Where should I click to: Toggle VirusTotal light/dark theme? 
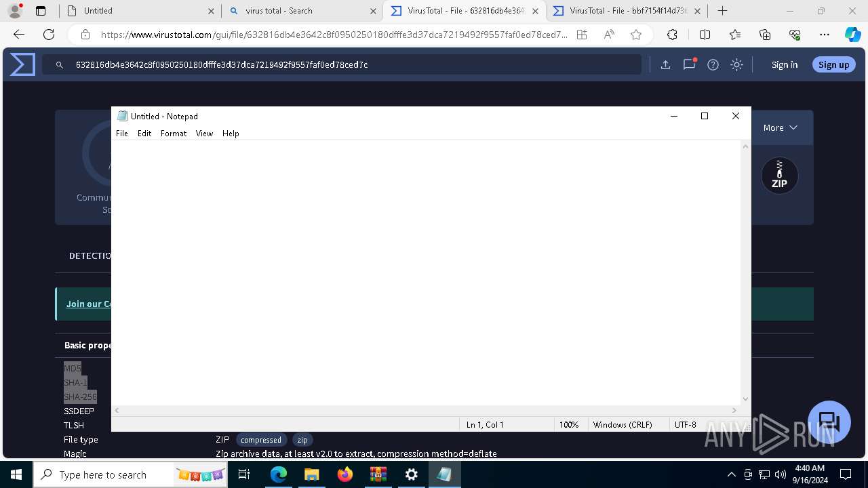click(x=736, y=64)
